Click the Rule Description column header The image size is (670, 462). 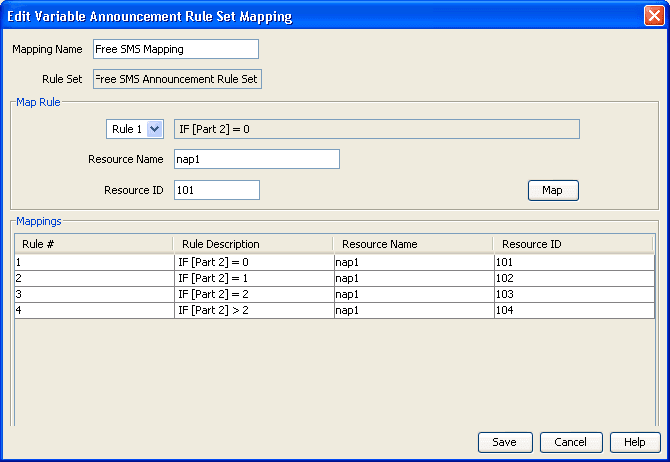(253, 244)
